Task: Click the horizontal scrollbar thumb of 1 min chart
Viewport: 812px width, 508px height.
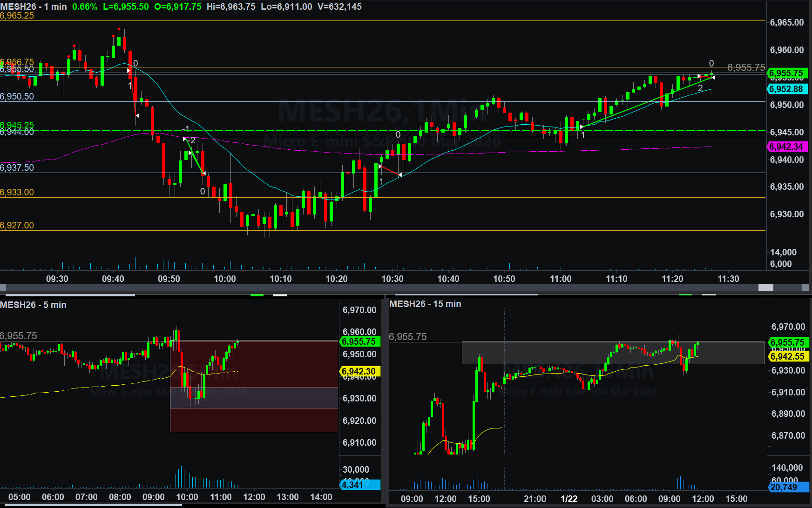Action: click(765, 288)
